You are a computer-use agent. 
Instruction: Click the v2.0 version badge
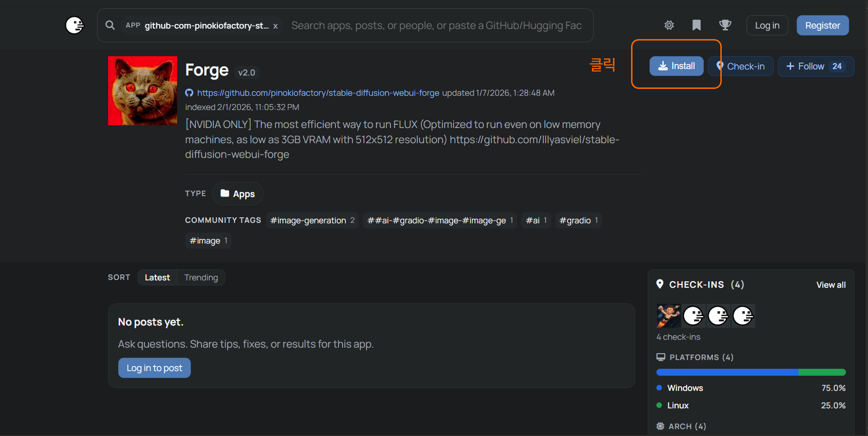[247, 73]
